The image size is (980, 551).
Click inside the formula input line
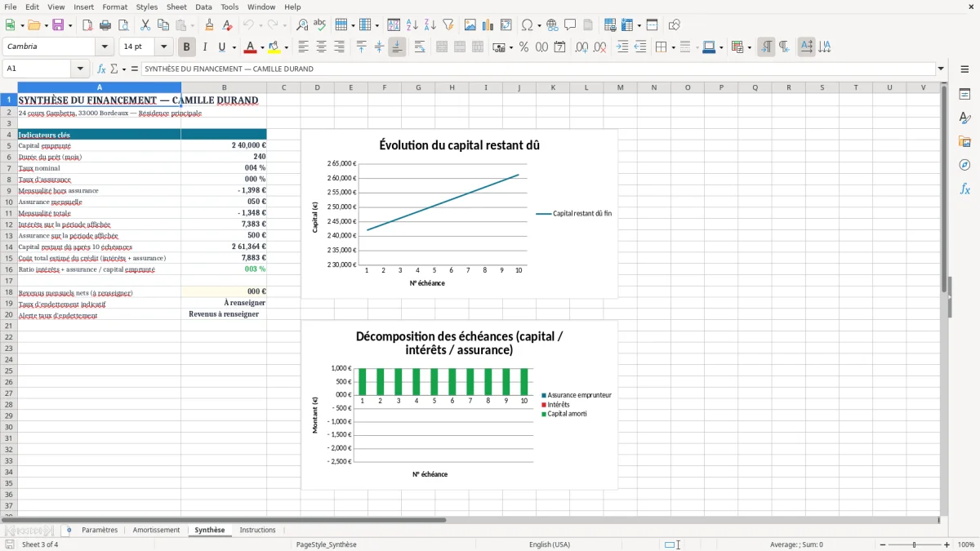[x=537, y=69]
